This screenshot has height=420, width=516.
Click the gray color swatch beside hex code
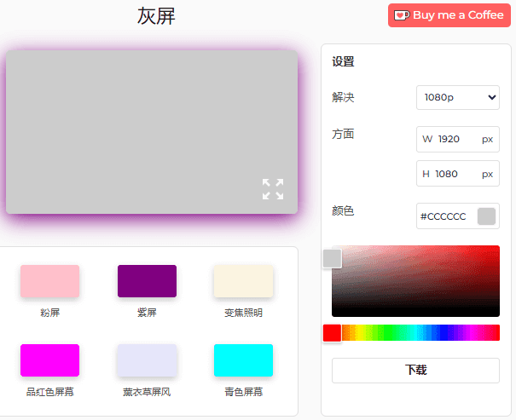(486, 216)
